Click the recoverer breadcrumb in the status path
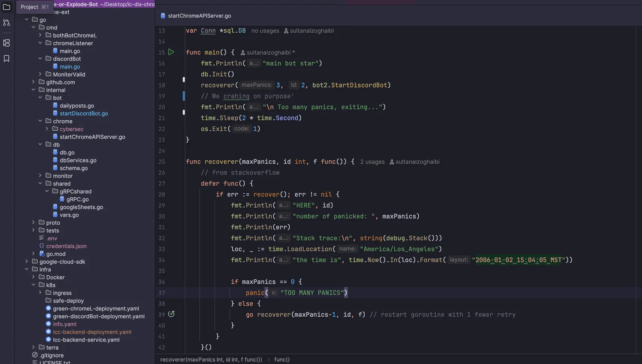 [x=211, y=360]
